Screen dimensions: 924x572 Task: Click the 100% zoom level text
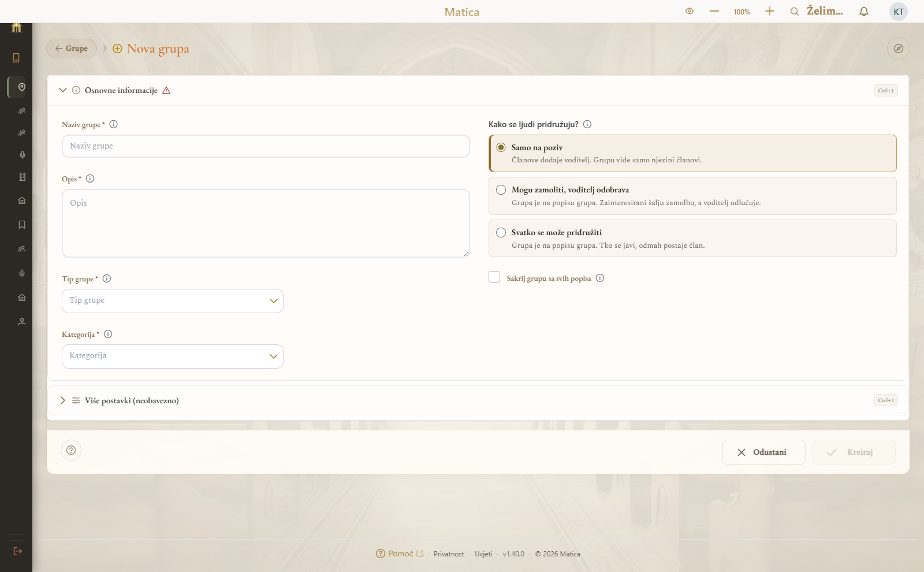(742, 12)
